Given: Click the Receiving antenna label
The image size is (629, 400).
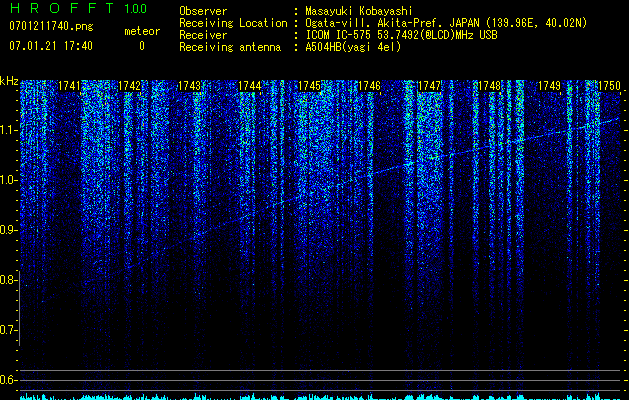Looking at the screenshot, I should 230,47.
